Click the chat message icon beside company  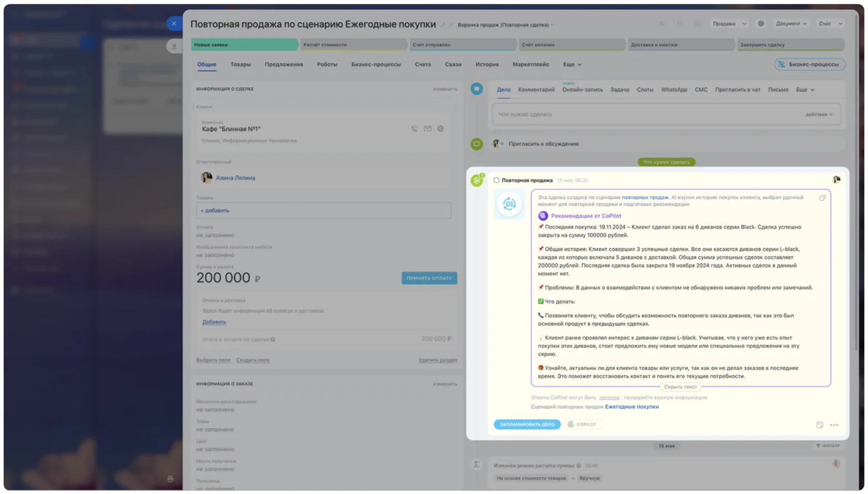(440, 129)
